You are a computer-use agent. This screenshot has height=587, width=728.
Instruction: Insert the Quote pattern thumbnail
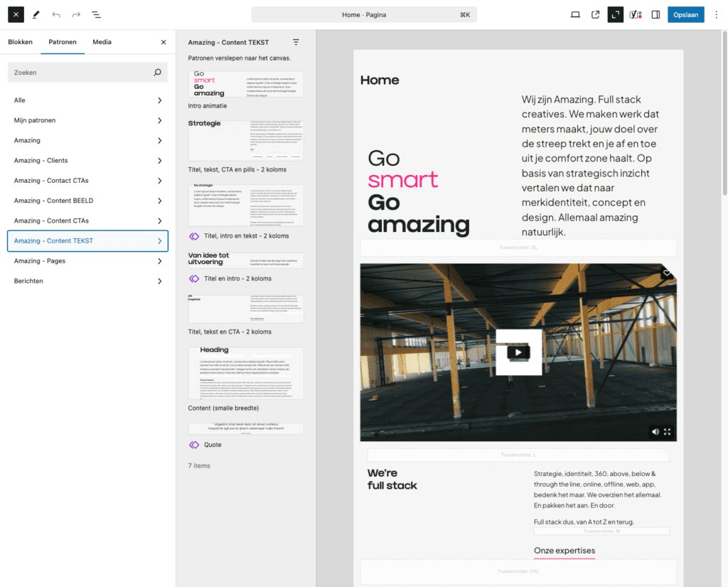pyautogui.click(x=245, y=428)
